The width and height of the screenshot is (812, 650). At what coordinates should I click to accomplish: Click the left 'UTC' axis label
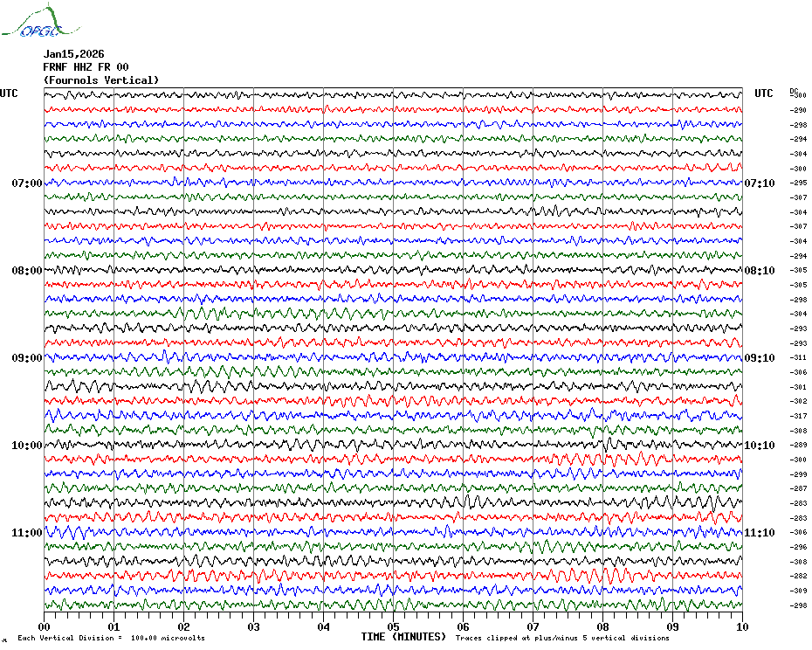tap(9, 93)
